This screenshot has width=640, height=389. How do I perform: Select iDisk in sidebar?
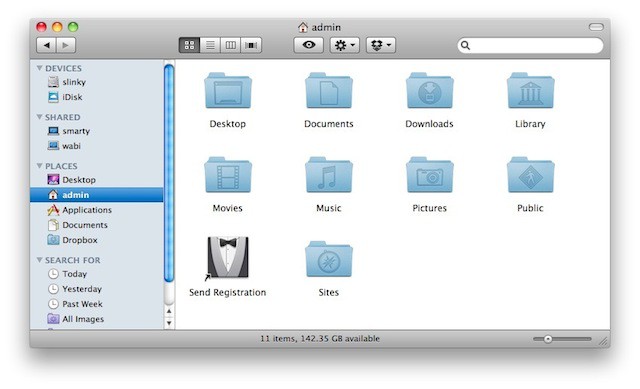tap(96, 97)
